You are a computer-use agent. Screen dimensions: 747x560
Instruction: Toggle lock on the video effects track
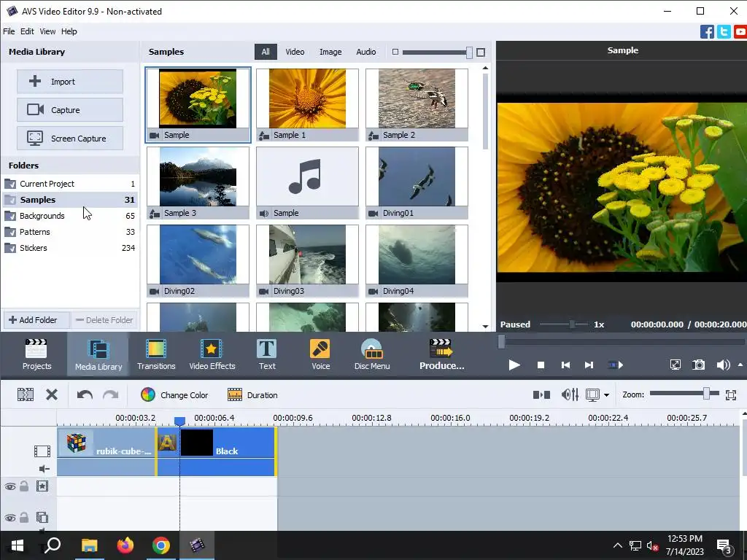[x=24, y=486]
